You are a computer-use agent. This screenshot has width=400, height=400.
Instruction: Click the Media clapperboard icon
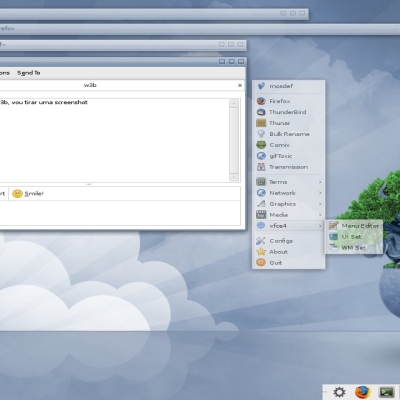point(261,215)
